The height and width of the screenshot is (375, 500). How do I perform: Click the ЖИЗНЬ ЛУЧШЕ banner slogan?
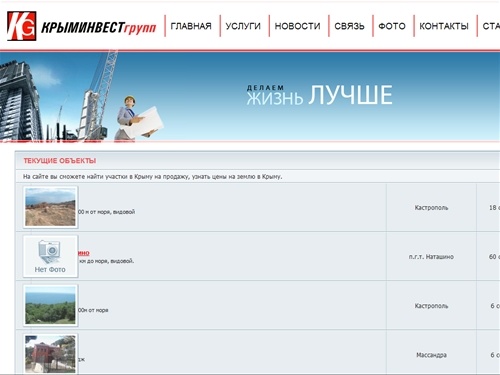pos(319,95)
